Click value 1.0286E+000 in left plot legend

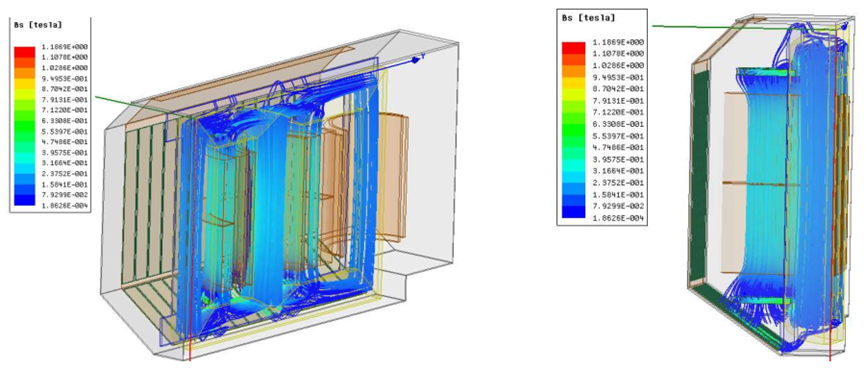66,67
